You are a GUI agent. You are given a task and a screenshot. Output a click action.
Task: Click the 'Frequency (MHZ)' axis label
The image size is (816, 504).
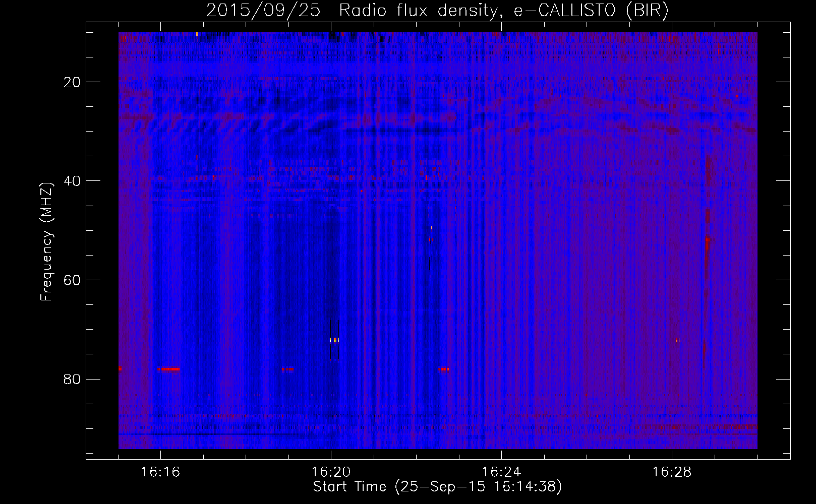pos(46,242)
